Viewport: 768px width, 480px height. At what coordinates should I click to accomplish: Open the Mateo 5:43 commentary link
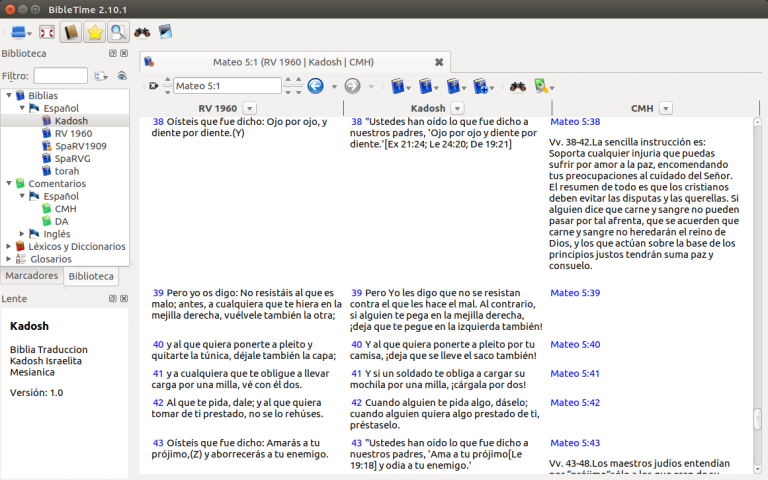click(575, 443)
